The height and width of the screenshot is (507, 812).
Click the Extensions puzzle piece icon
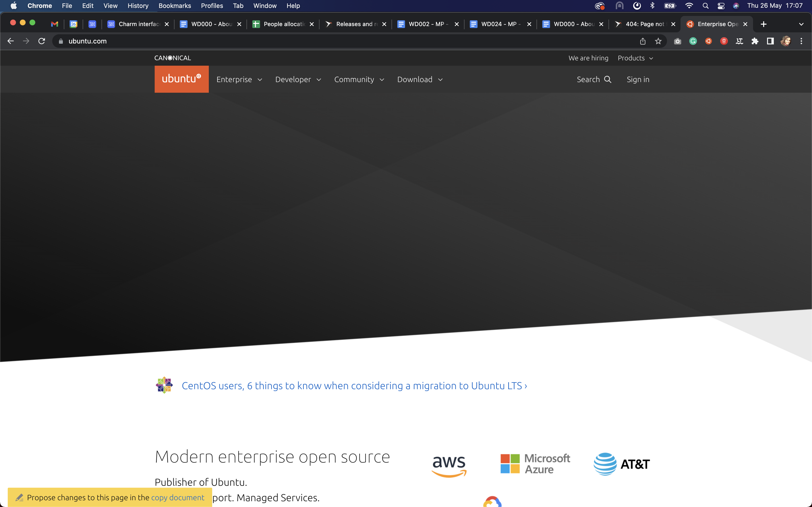pyautogui.click(x=755, y=41)
